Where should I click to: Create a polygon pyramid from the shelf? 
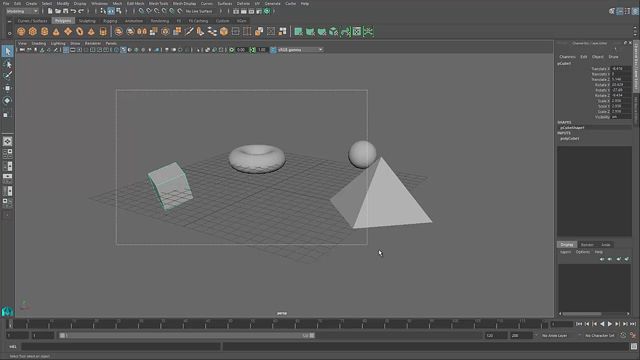(91, 31)
